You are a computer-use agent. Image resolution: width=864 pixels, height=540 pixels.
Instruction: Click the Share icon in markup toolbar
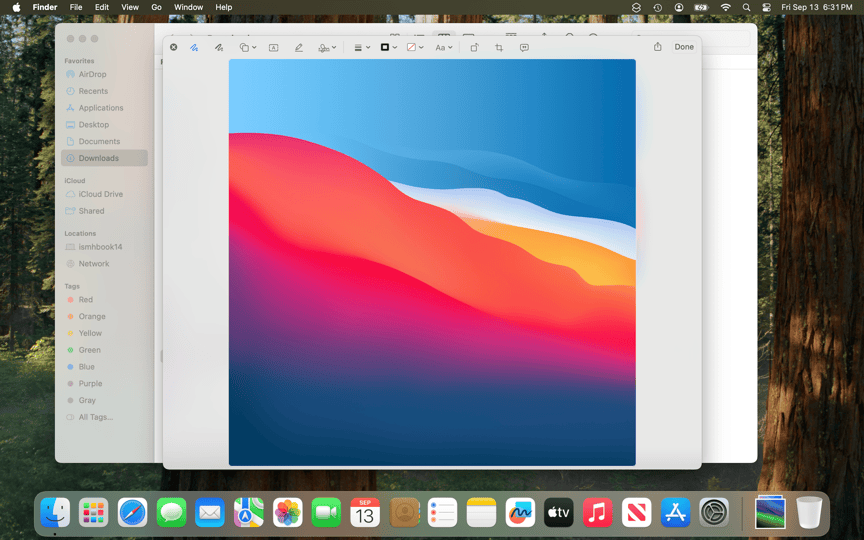pos(657,47)
